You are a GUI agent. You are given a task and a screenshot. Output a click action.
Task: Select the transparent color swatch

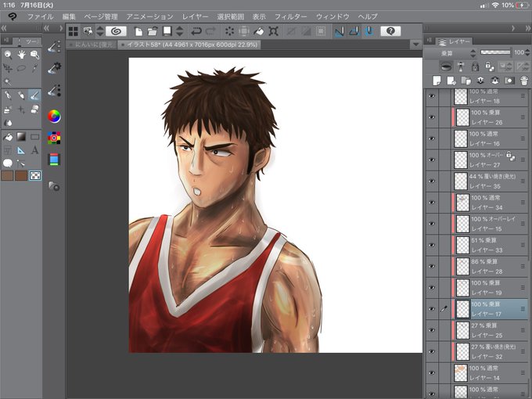coord(35,175)
